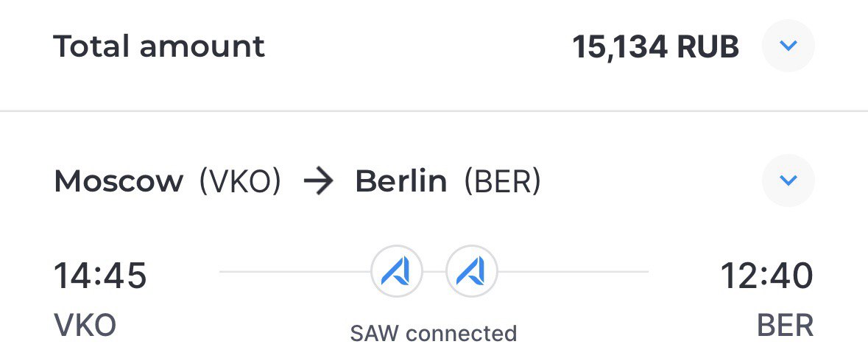Image resolution: width=868 pixels, height=361 pixels.
Task: Click the (VKO) code in route header
Action: pyautogui.click(x=240, y=182)
